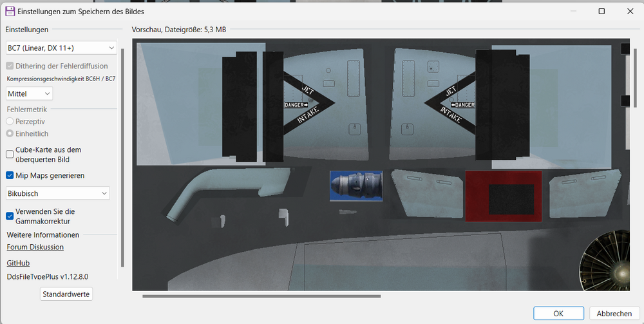Click the Vorschau, Dateigröße: 5,3 MB label
The image size is (644, 324).
point(178,30)
